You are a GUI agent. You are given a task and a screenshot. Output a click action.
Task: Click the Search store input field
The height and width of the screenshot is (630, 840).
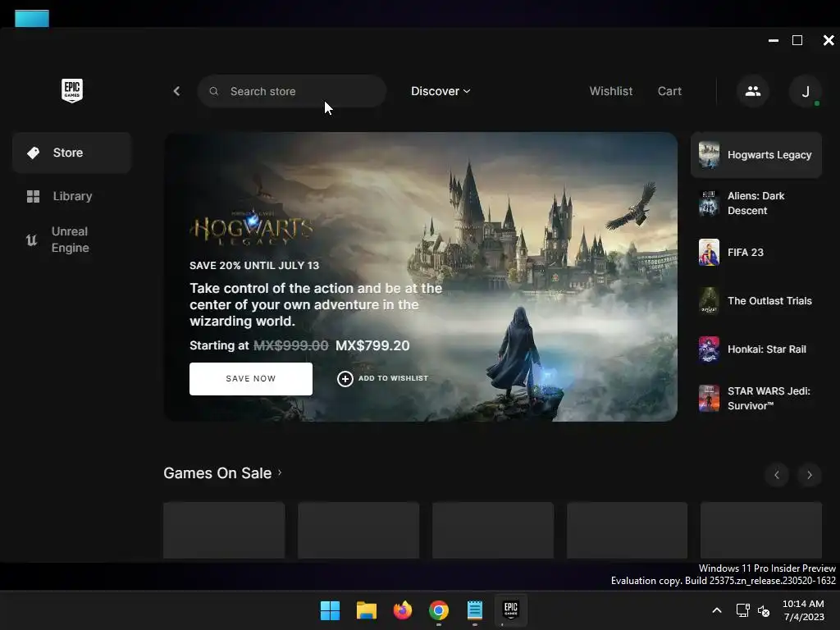click(292, 91)
